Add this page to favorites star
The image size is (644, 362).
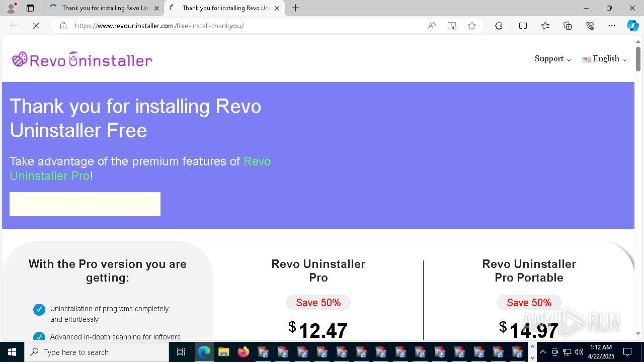click(472, 26)
